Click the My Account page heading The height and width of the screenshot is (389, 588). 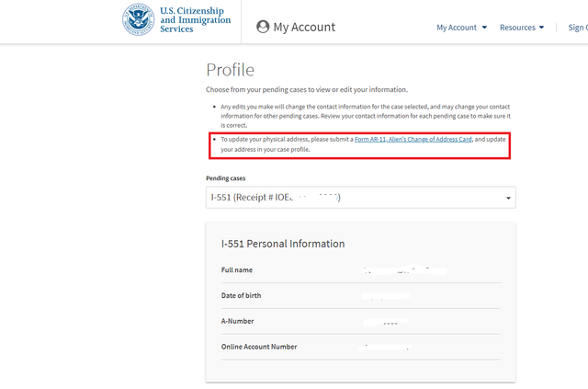tap(304, 27)
